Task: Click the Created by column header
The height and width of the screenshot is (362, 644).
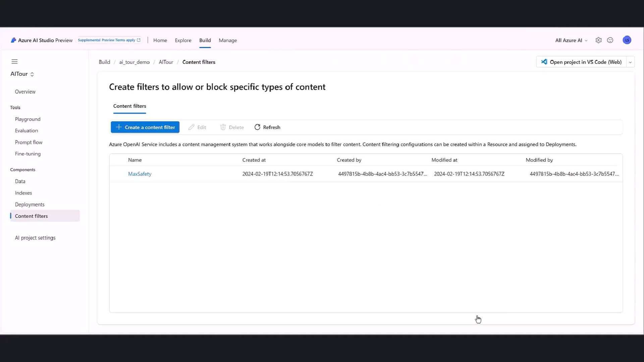Action: pyautogui.click(x=349, y=160)
